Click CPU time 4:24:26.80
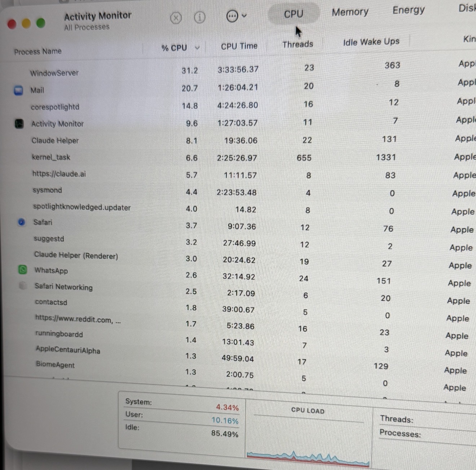476x470 pixels. point(238,105)
